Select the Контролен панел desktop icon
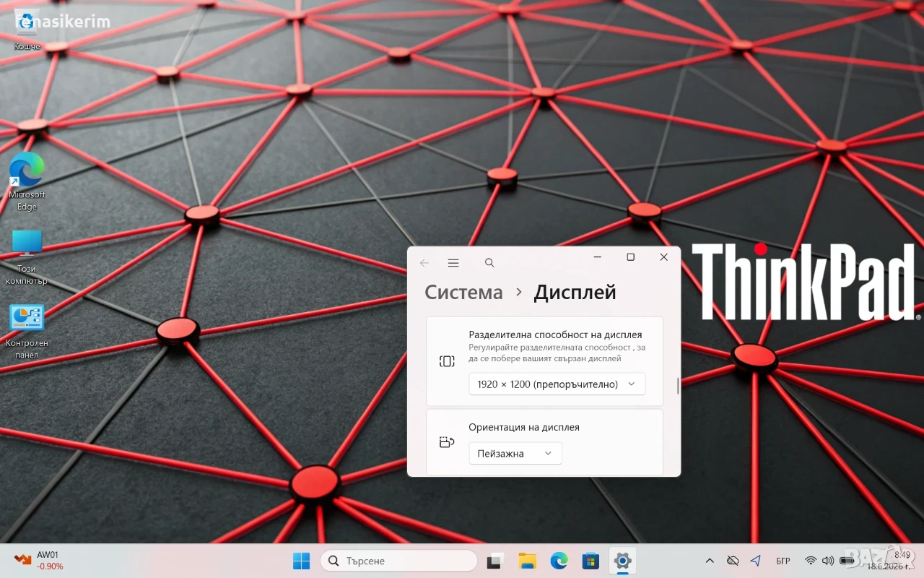The image size is (924, 578). [x=27, y=331]
